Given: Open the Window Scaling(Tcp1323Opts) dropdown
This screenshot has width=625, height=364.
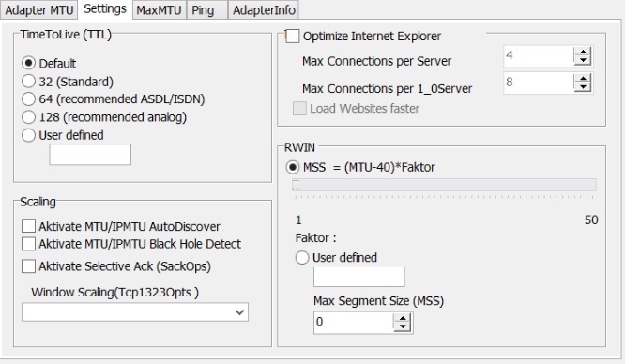Looking at the screenshot, I should (x=135, y=312).
